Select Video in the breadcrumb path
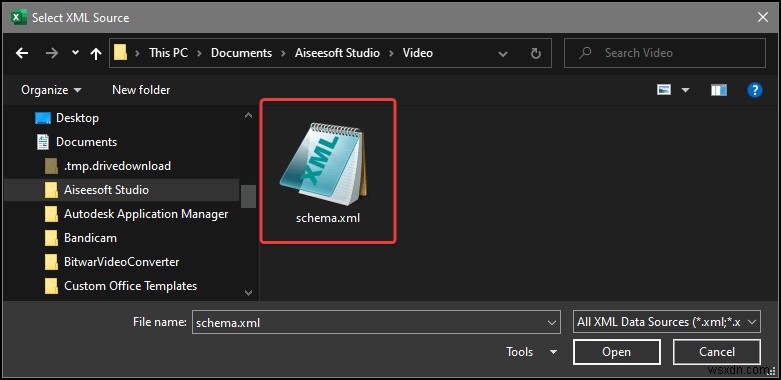781x380 pixels. click(x=418, y=53)
